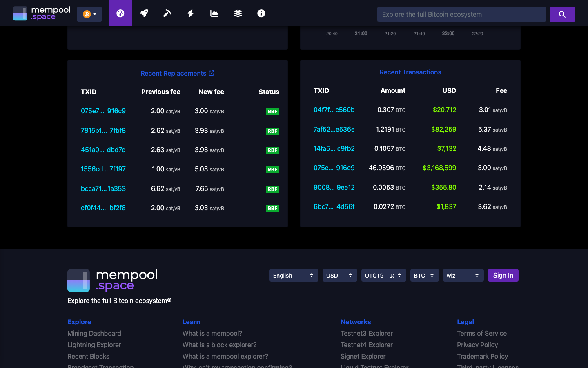The image size is (588, 368).
Task: Open documentation via the info circle icon
Action: point(261,13)
